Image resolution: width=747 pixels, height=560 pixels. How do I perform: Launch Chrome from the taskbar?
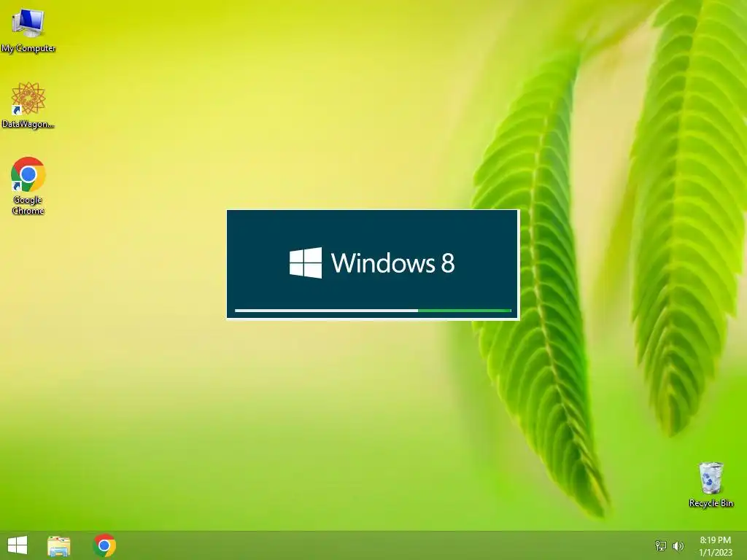click(104, 545)
